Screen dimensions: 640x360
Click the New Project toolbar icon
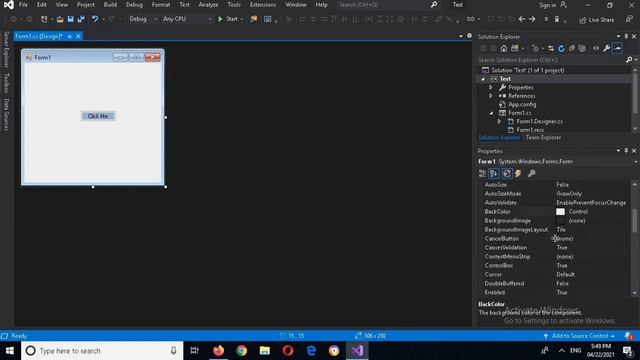[44, 19]
